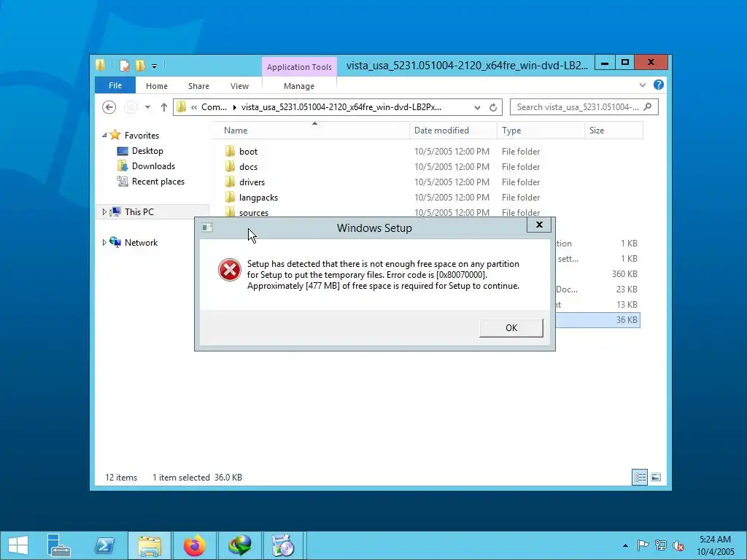The width and height of the screenshot is (747, 560).
Task: Sort by the Type column header
Action: [x=541, y=131]
